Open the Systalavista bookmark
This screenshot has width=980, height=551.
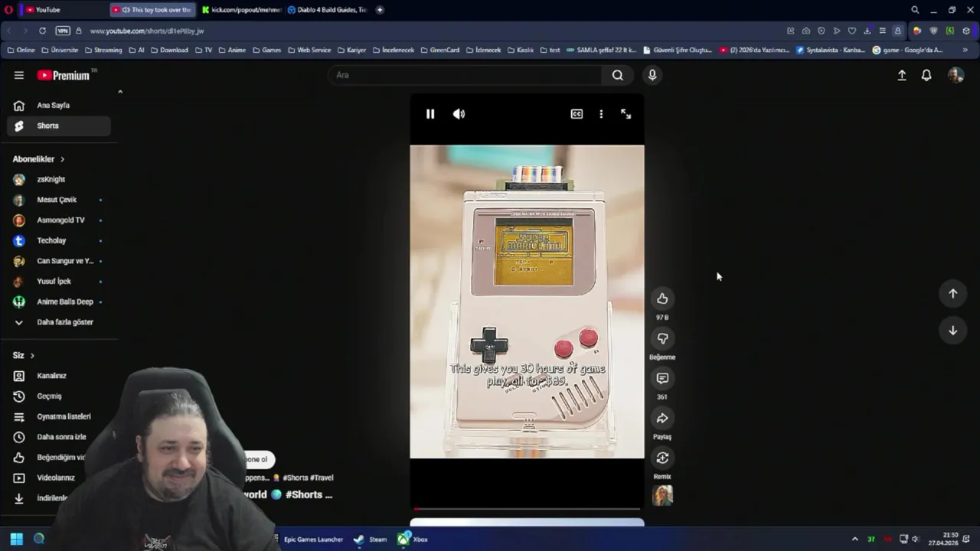point(831,50)
